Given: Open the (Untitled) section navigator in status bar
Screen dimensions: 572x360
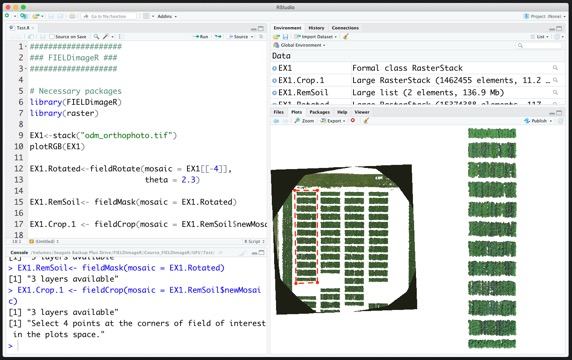Looking at the screenshot, I should [44, 241].
